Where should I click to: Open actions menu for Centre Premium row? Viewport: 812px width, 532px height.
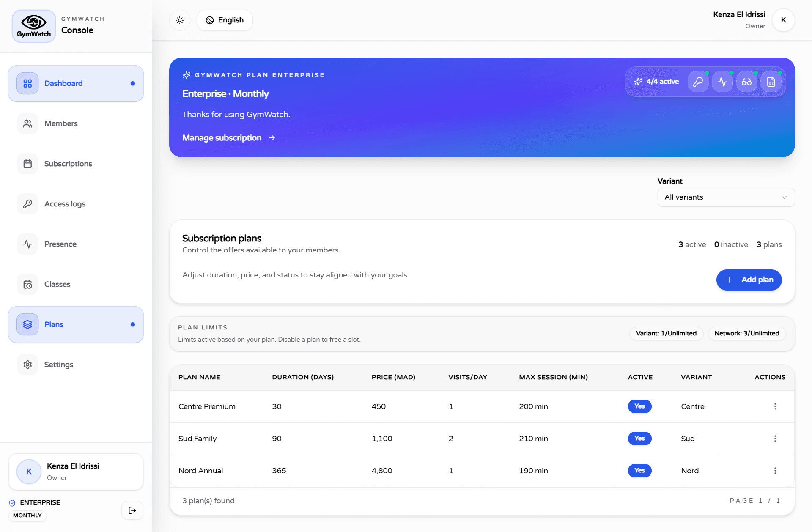(x=775, y=406)
